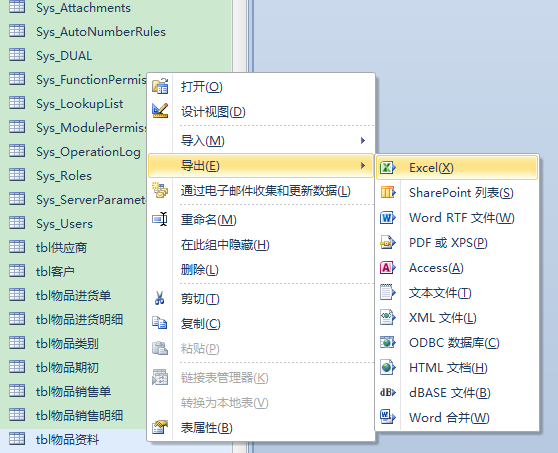Click the HTML document globe icon

(388, 367)
